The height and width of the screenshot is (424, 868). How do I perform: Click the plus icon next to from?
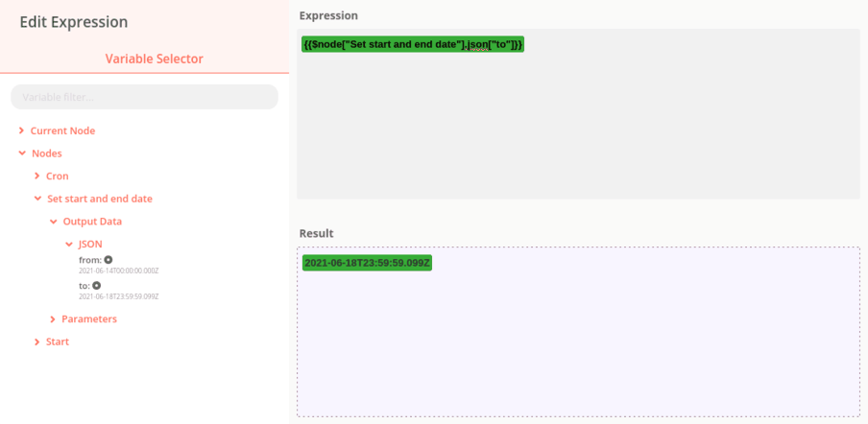[x=108, y=260]
